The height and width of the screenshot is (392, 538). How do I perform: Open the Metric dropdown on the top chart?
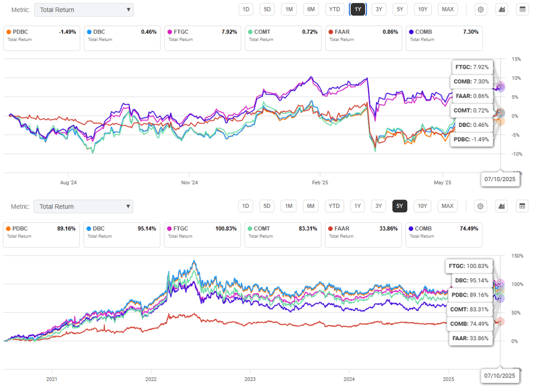(84, 10)
